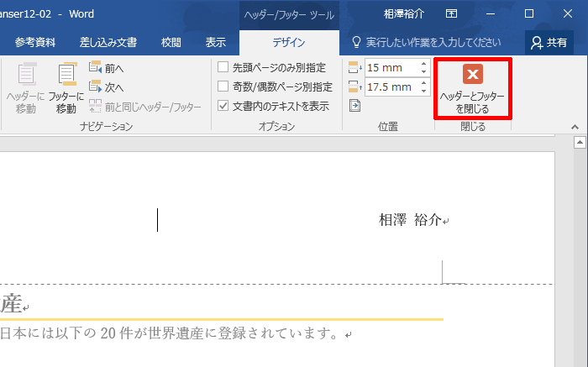Open Ribbon Display Options icon
Viewport: 588px width, 367px height.
click(x=452, y=14)
